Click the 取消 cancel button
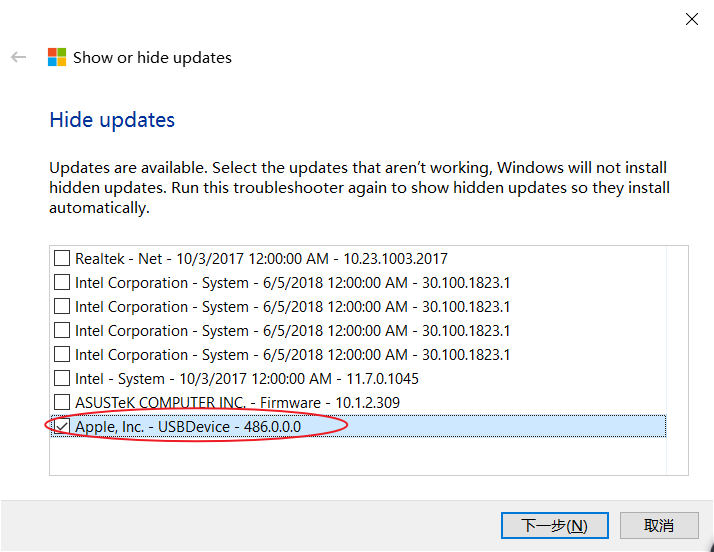Image resolution: width=714 pixels, height=552 pixels. click(659, 526)
